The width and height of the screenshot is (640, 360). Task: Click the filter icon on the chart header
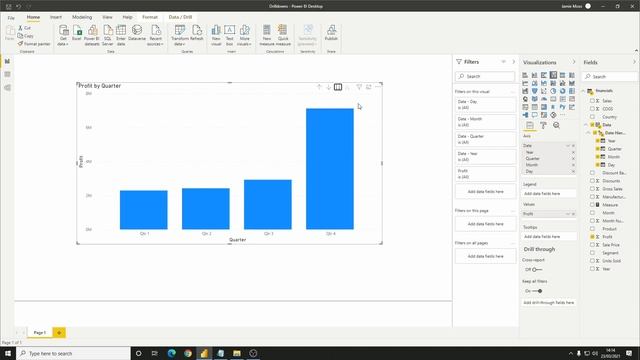coord(359,87)
